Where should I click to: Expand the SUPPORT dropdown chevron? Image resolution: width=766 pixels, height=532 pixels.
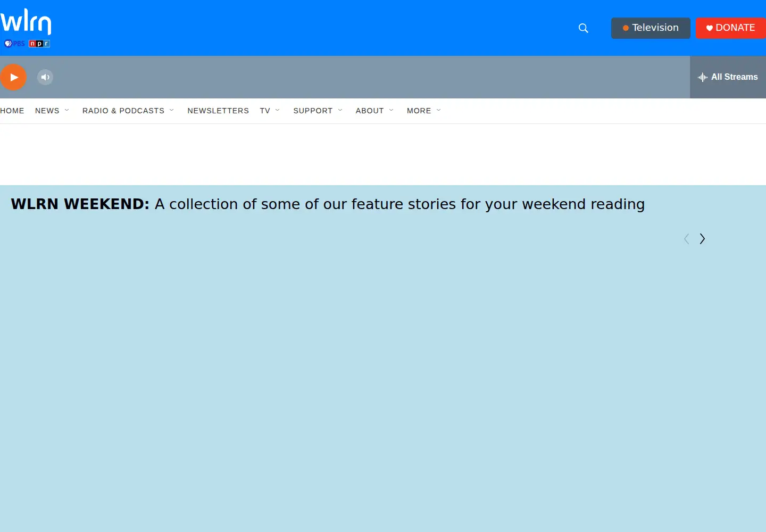[x=340, y=110]
